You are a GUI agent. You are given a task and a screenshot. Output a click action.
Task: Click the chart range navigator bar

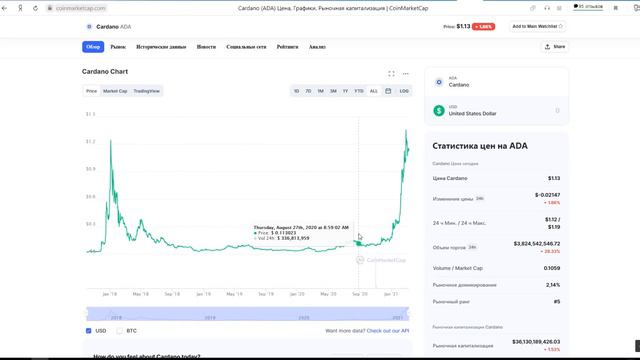tap(247, 313)
